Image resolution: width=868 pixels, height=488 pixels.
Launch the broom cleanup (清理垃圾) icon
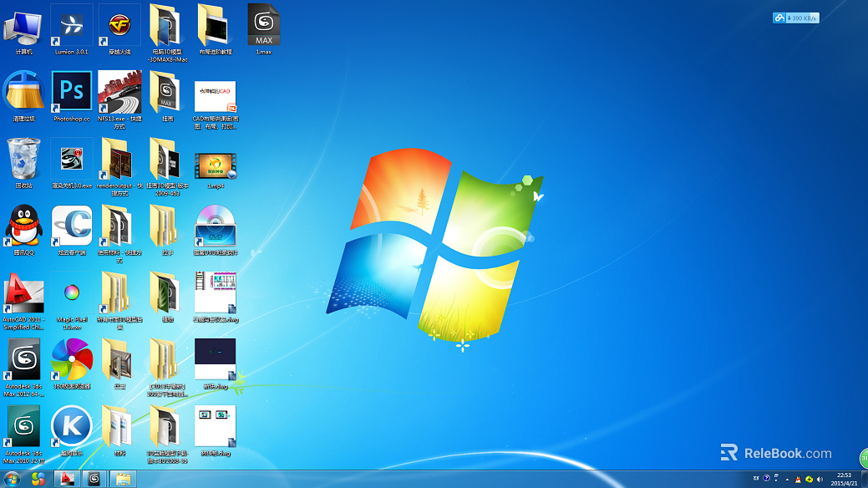point(23,95)
